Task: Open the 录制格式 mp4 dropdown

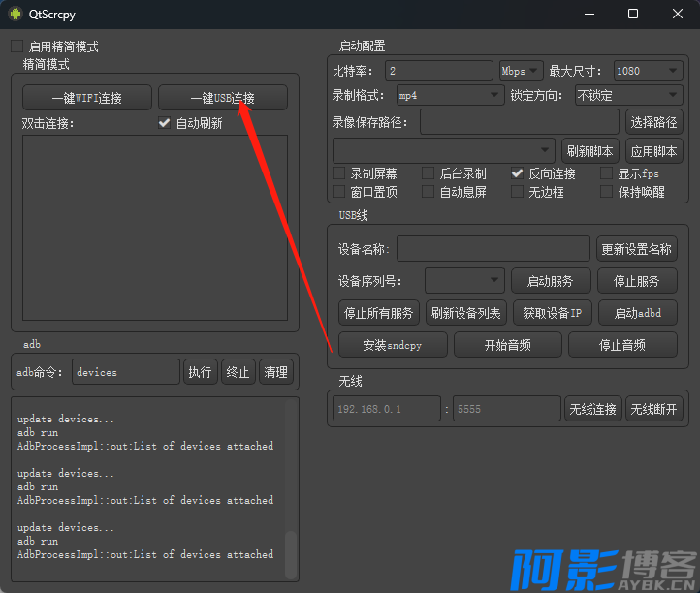Action: (x=450, y=95)
